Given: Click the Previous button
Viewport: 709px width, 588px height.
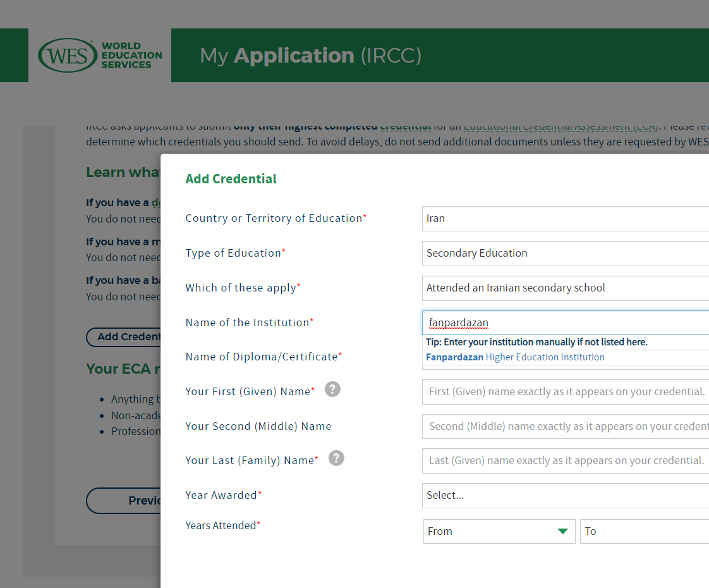Looking at the screenshot, I should coord(123,500).
